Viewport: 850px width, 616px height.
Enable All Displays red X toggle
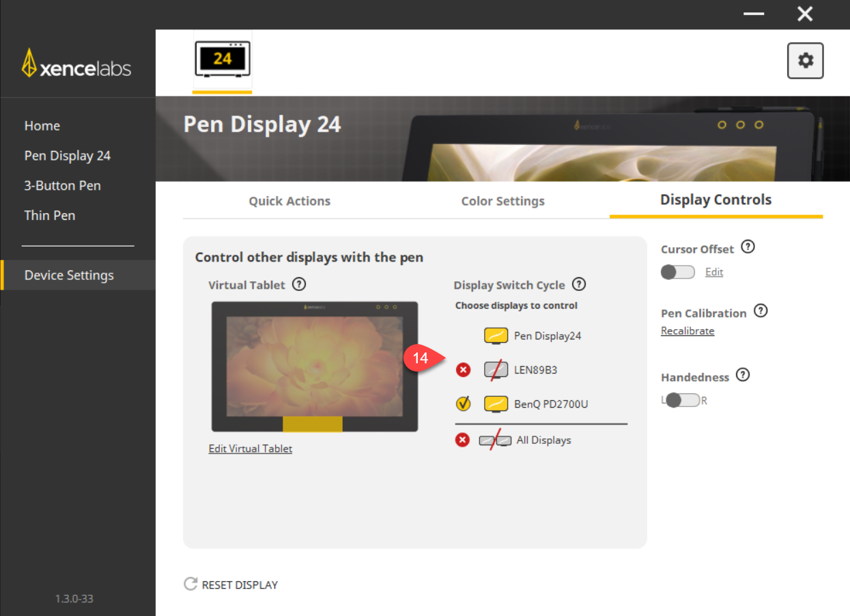click(x=463, y=440)
